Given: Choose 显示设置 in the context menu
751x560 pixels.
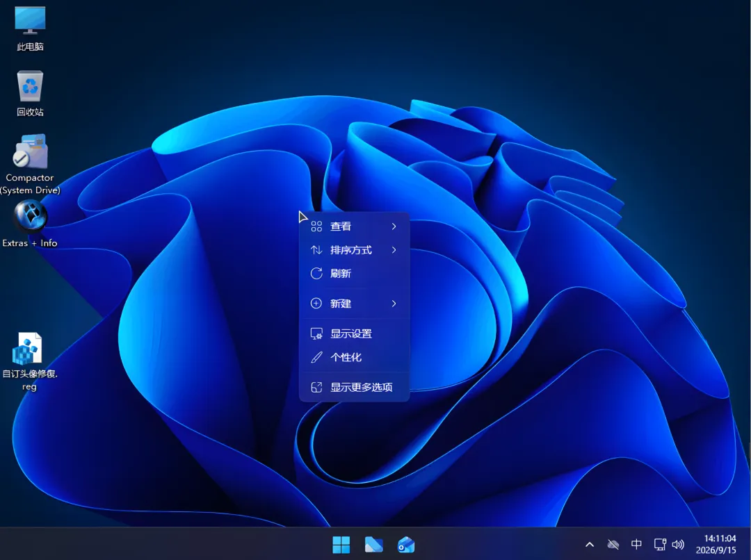Looking at the screenshot, I should click(x=355, y=333).
